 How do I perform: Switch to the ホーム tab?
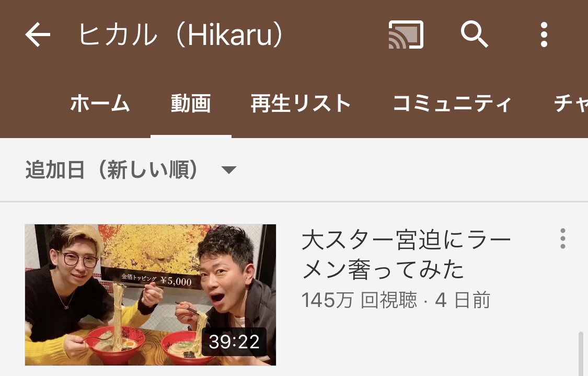(x=100, y=103)
